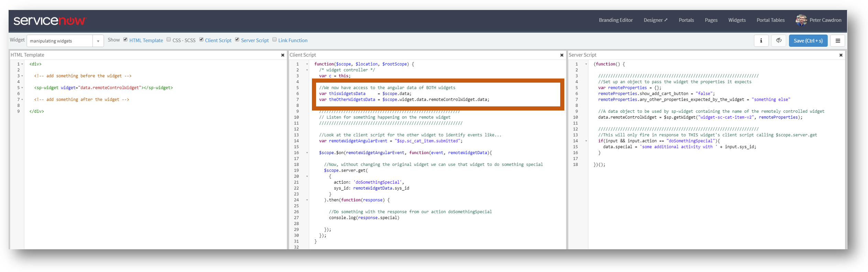
Task: Fold Server Script line 14 if block
Action: [x=586, y=141]
